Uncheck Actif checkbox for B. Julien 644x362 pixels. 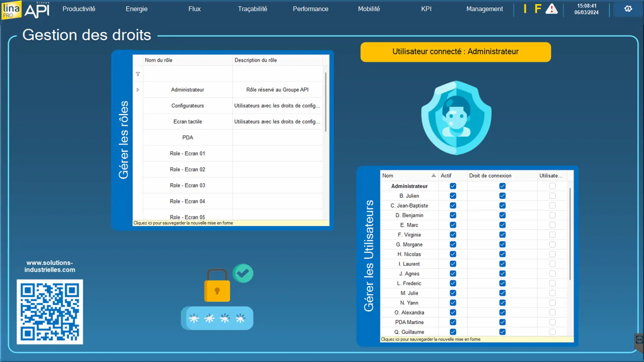click(x=453, y=196)
